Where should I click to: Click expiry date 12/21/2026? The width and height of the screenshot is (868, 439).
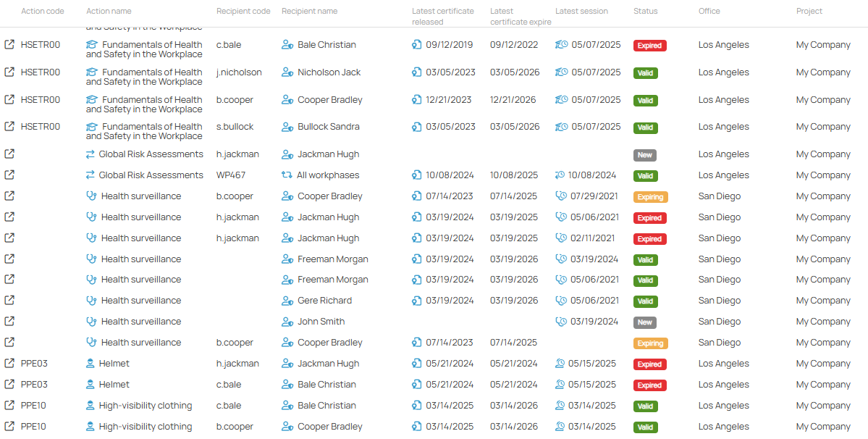pyautogui.click(x=513, y=100)
